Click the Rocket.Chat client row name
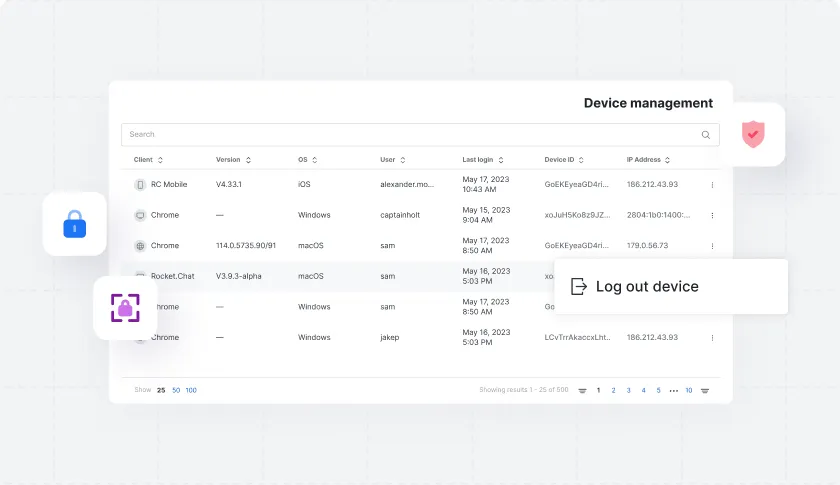 [x=172, y=276]
